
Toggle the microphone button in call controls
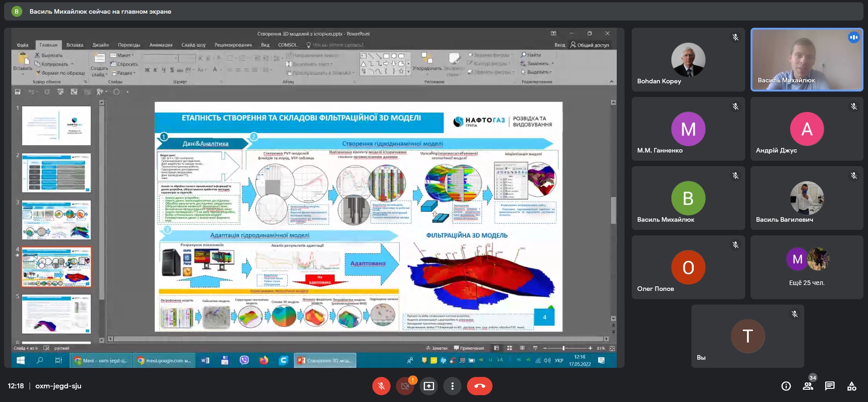click(381, 386)
